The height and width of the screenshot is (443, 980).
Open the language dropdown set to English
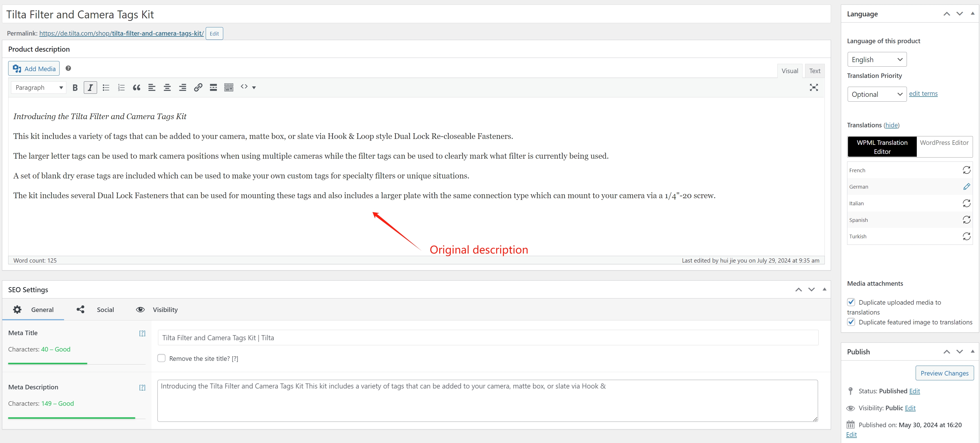pos(876,59)
